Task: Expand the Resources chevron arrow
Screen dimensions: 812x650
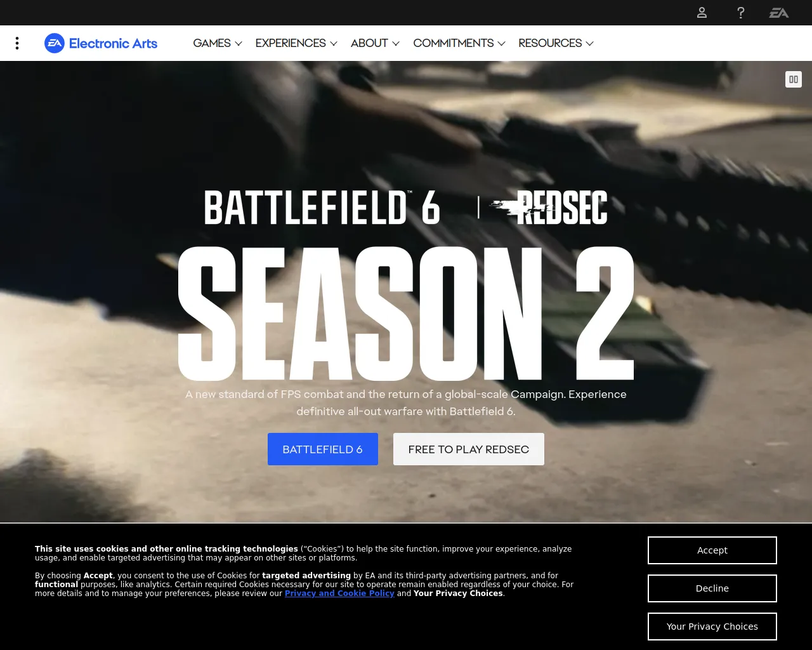Action: [590, 44]
